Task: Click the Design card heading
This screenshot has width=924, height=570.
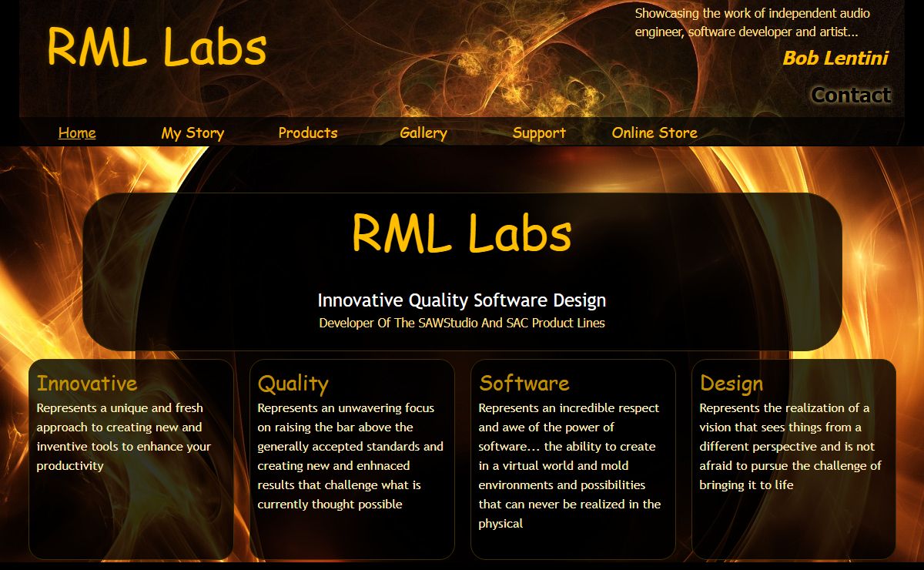Action: [x=731, y=384]
